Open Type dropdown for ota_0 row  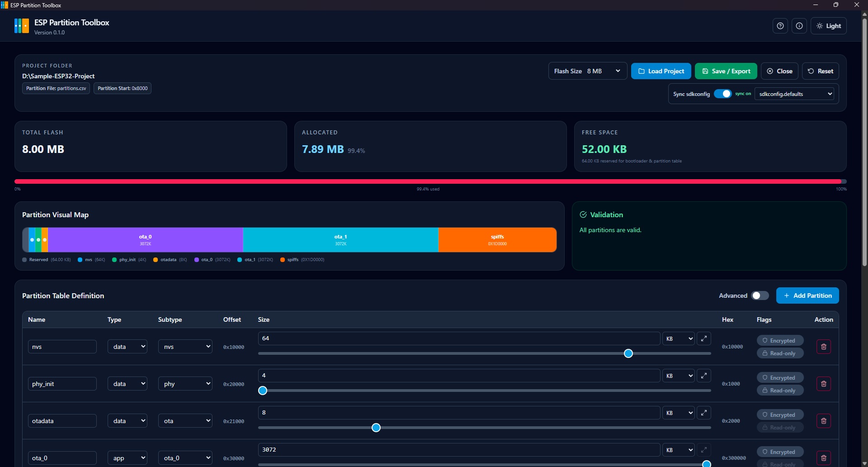[127, 458]
